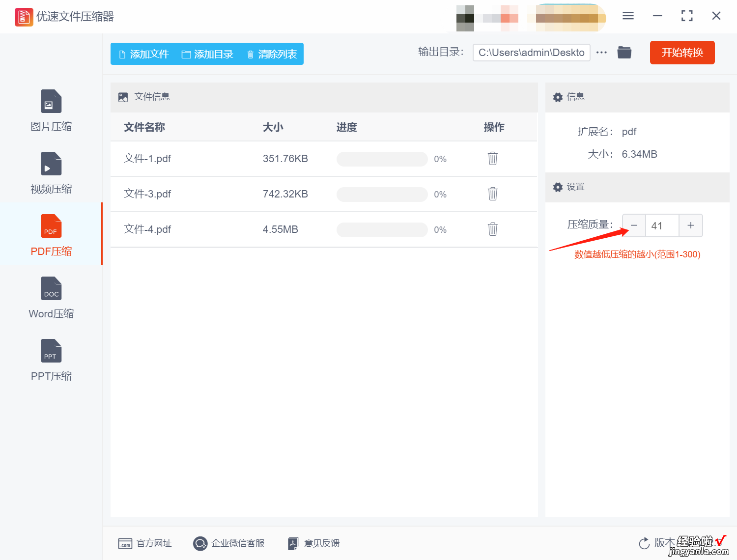Click progress bar of 文件-3.pdf
The width and height of the screenshot is (737, 560).
[x=382, y=195]
